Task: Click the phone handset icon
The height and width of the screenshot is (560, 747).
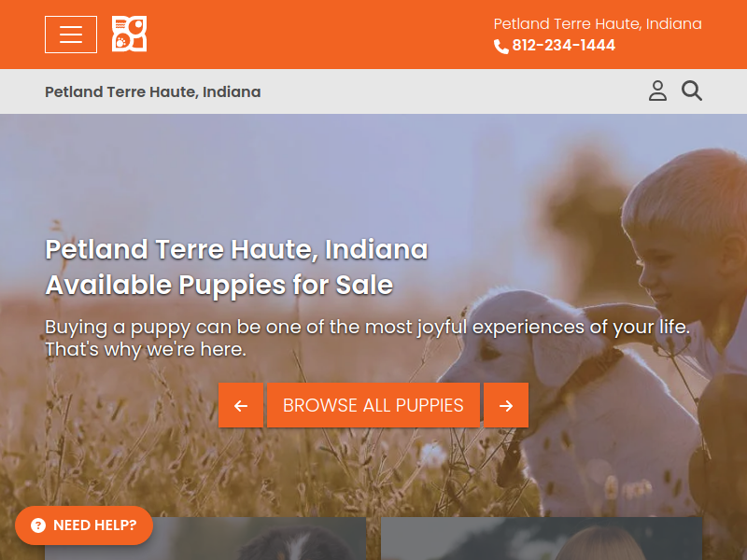Action: point(500,46)
